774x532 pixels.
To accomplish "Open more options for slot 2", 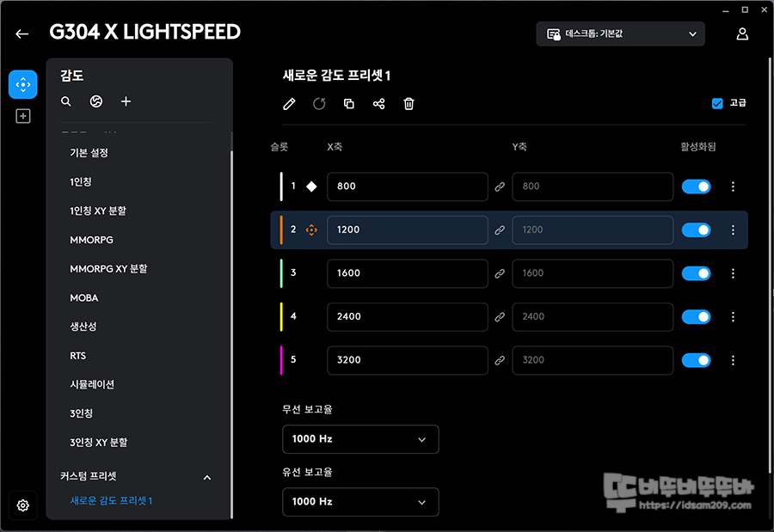I will point(733,230).
